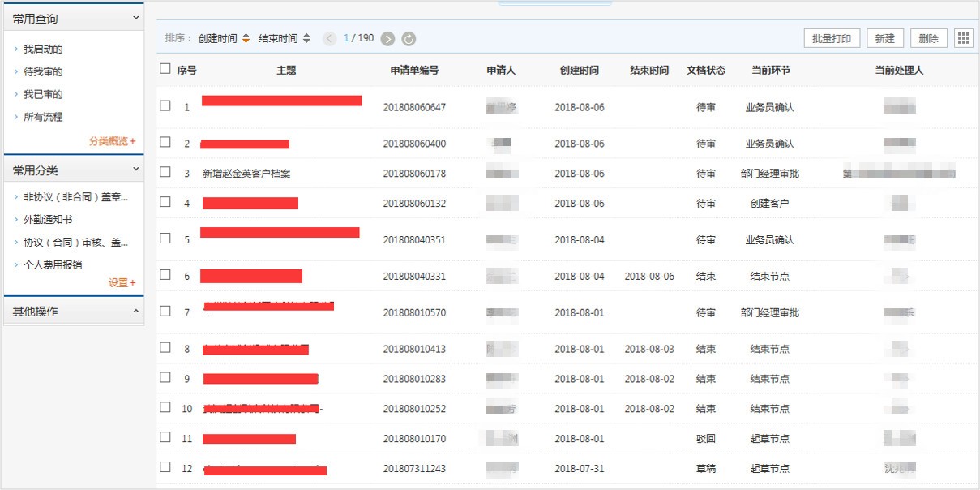Open 设置 plus link in 常用分类
Image resolution: width=980 pixels, height=490 pixels.
coord(122,283)
